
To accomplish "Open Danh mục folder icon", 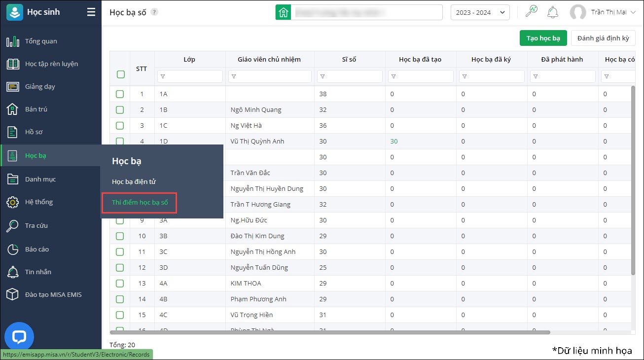I will point(13,180).
